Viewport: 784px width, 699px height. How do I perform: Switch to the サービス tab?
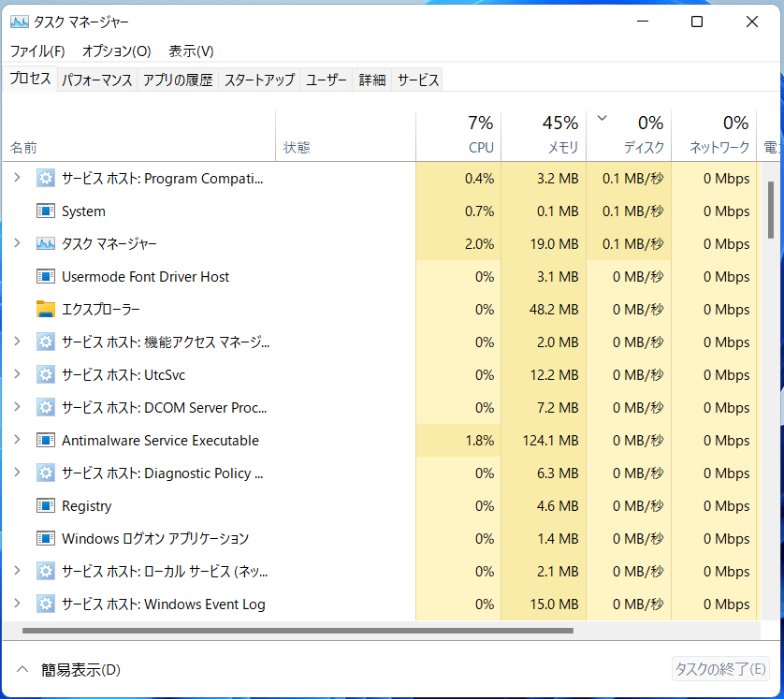[x=418, y=80]
